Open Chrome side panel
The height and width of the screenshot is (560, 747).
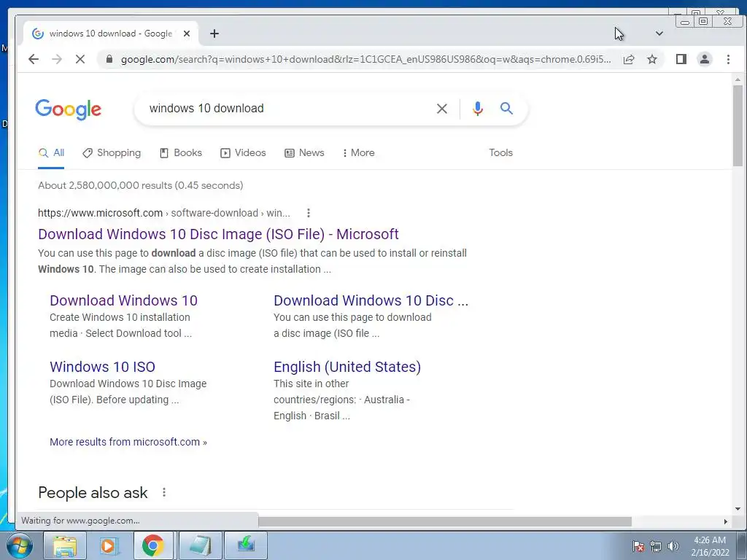(x=681, y=59)
